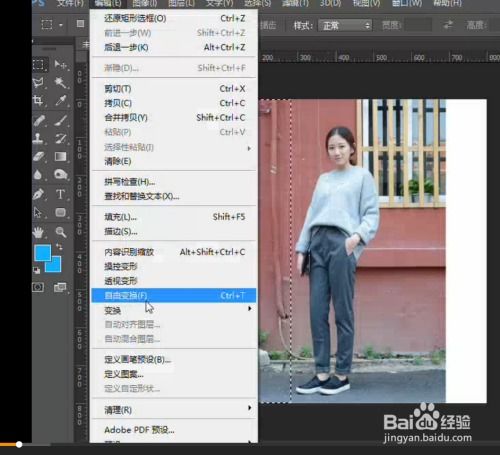
Task: Choose 描边(S)... menu item
Action: (x=174, y=231)
